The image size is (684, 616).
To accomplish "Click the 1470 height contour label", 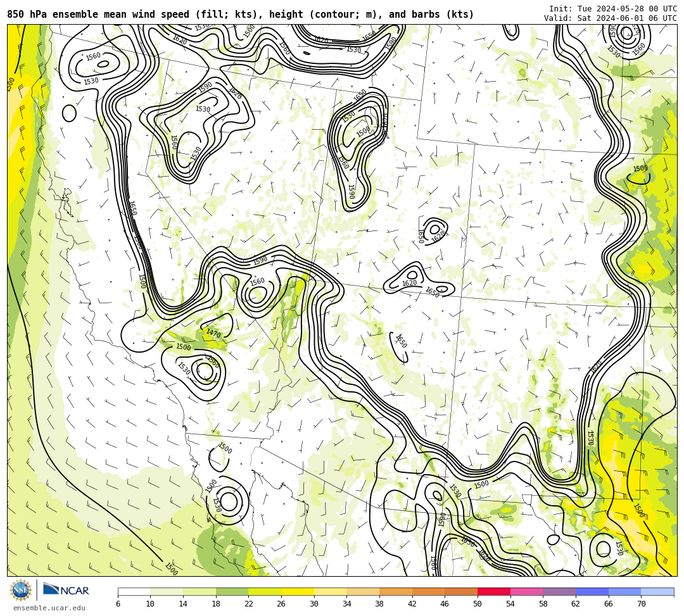I will click(213, 334).
